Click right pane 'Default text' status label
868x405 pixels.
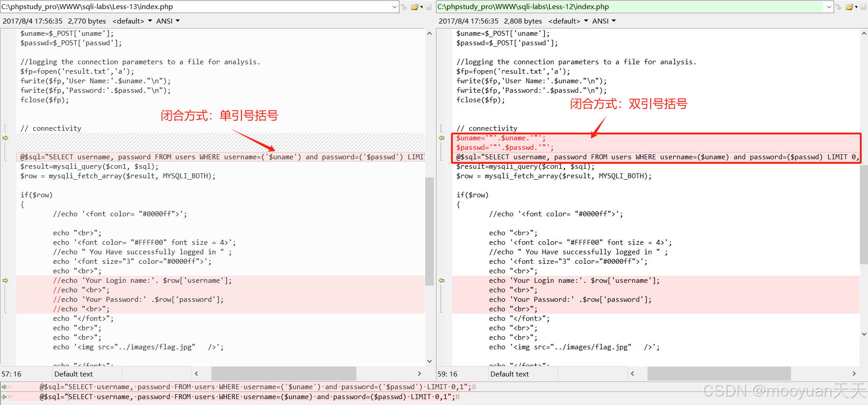pos(509,374)
